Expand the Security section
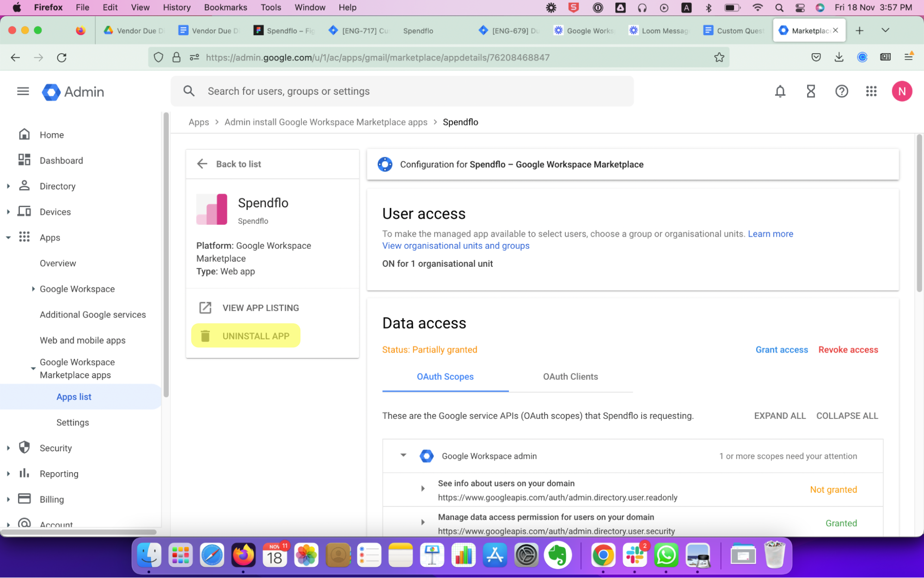 click(8, 448)
